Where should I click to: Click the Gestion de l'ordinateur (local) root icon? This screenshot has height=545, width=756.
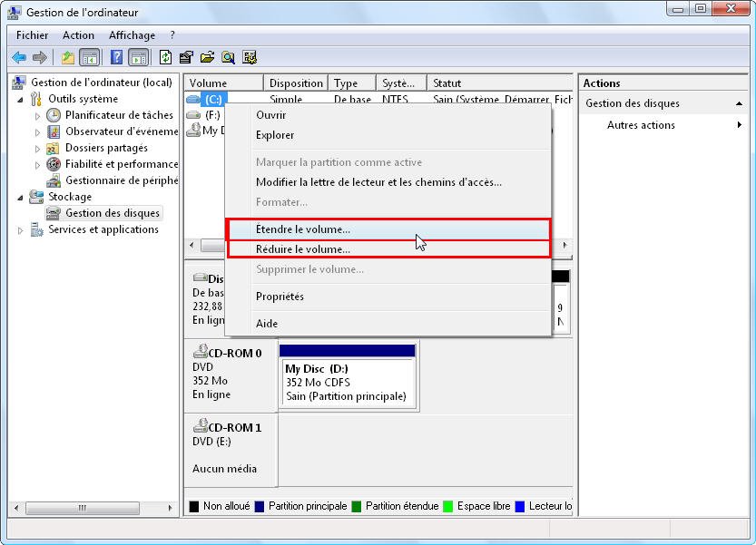[19, 83]
